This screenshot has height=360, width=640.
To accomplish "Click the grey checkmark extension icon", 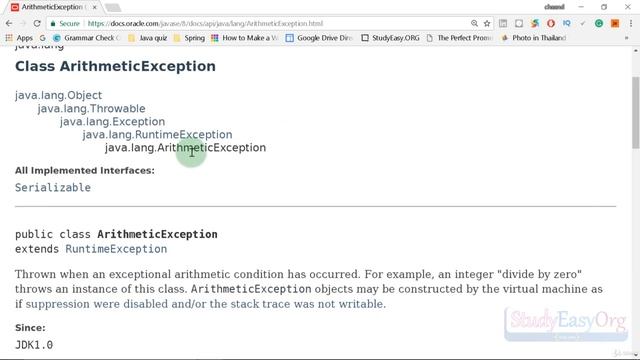I will [582, 24].
